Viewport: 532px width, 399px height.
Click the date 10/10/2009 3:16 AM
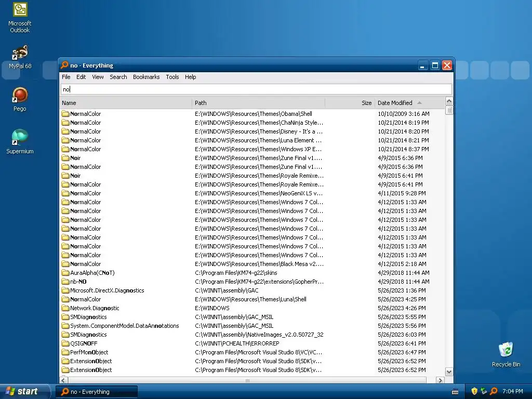click(x=403, y=114)
